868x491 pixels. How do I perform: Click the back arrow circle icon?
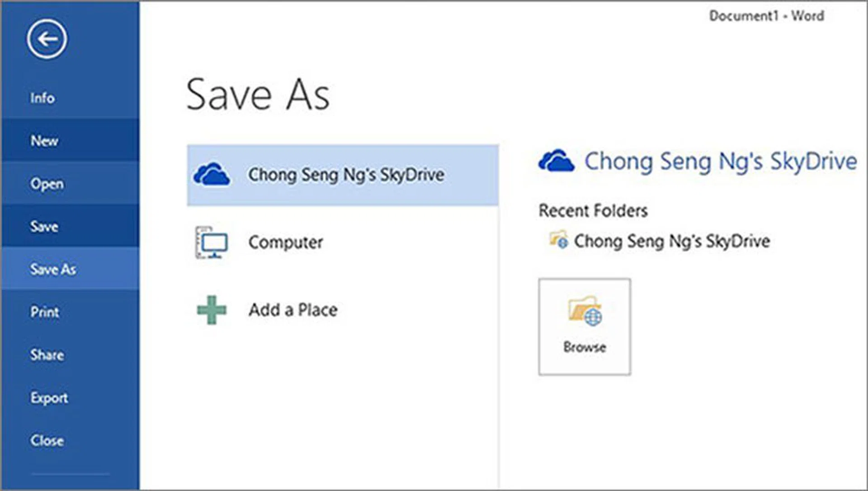point(47,39)
